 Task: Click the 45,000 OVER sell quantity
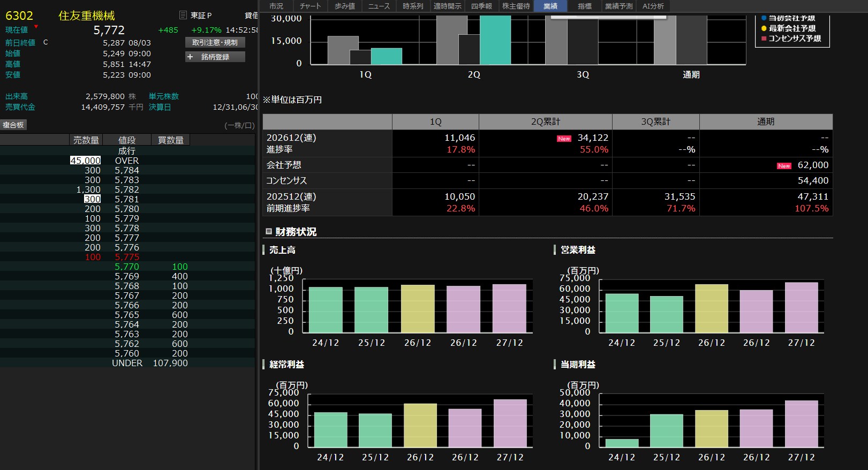click(86, 161)
